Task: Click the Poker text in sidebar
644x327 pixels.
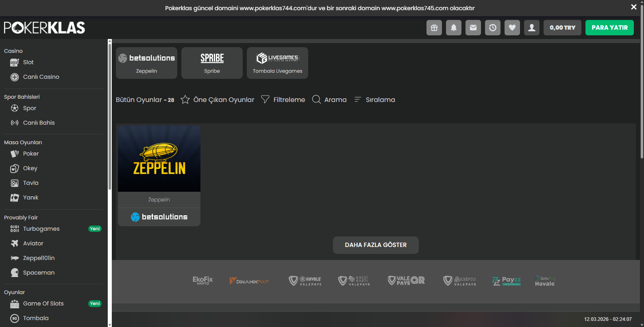Action: (x=31, y=154)
